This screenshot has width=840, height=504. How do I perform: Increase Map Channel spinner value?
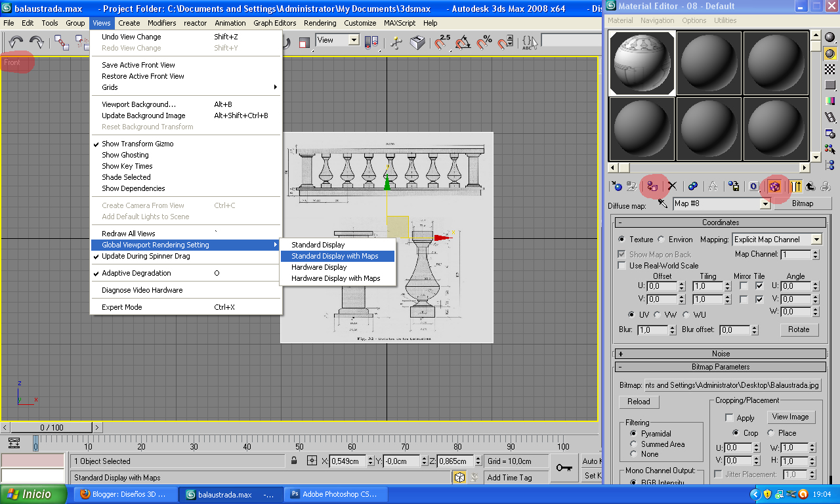tap(816, 252)
